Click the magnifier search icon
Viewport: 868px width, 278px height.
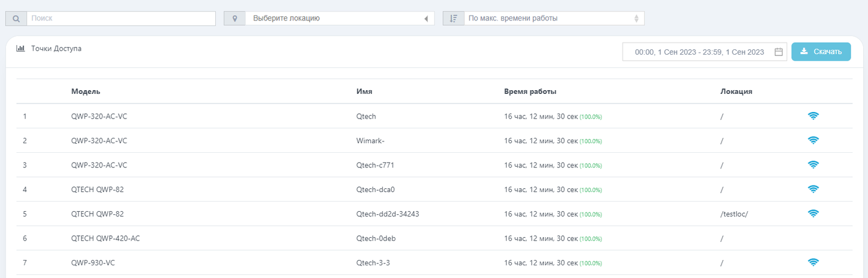pyautogui.click(x=16, y=19)
